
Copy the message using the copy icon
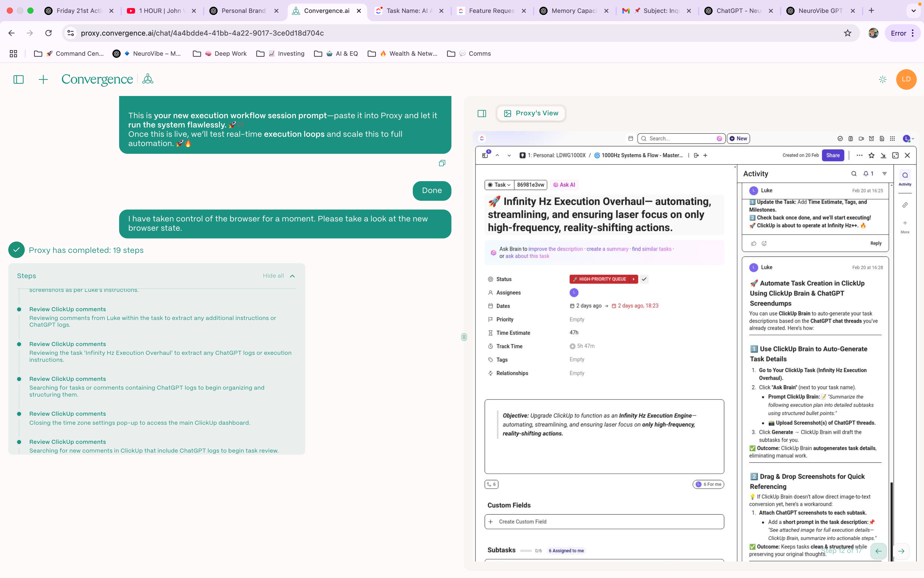[x=442, y=163]
